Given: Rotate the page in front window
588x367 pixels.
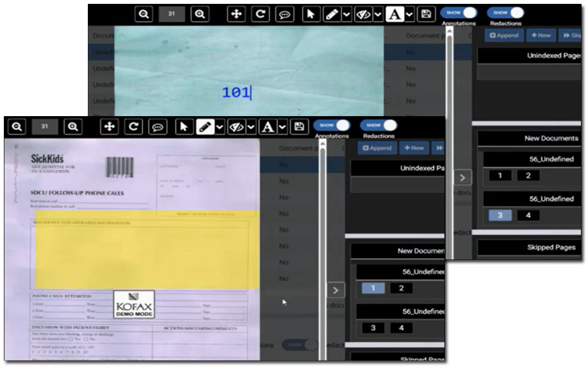Looking at the screenshot, I should click(x=133, y=127).
